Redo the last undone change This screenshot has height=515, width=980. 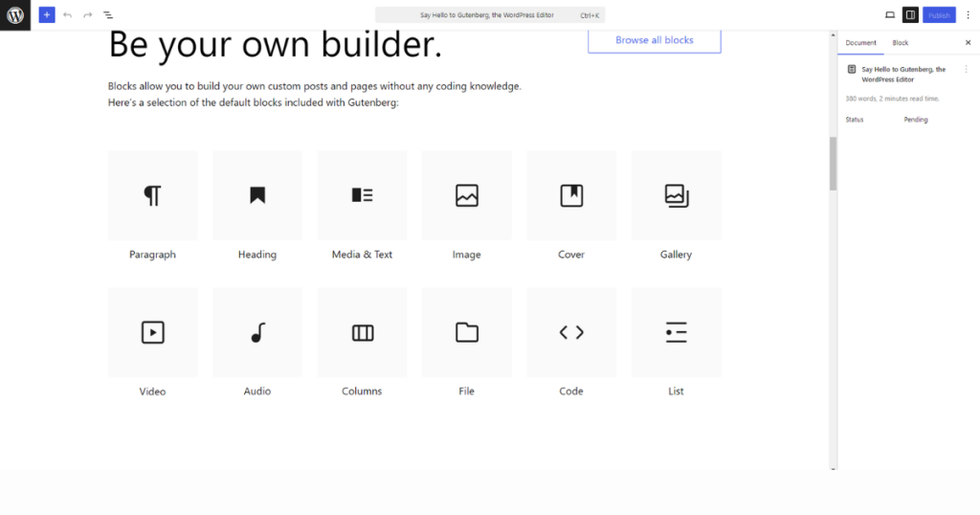[87, 15]
